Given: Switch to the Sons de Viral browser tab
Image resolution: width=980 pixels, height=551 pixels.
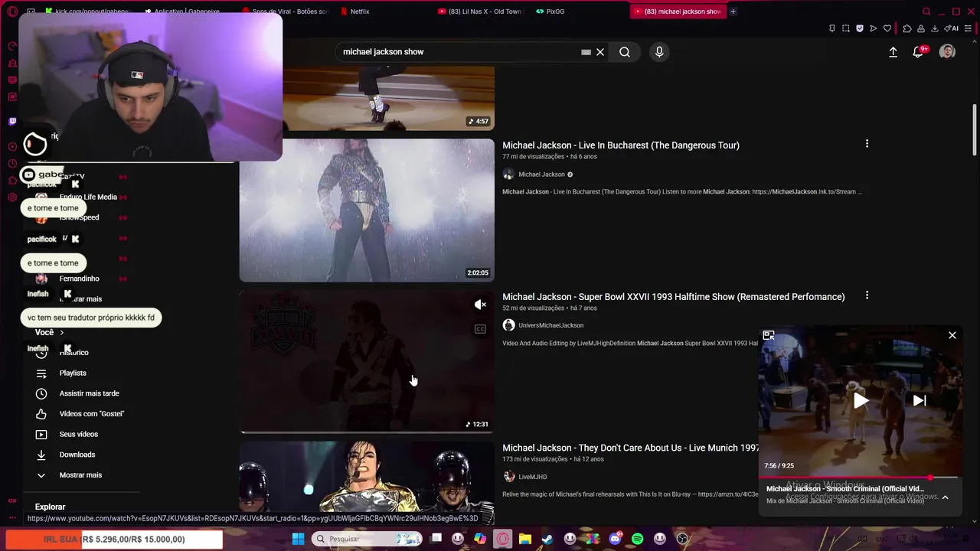Looking at the screenshot, I should (285, 11).
